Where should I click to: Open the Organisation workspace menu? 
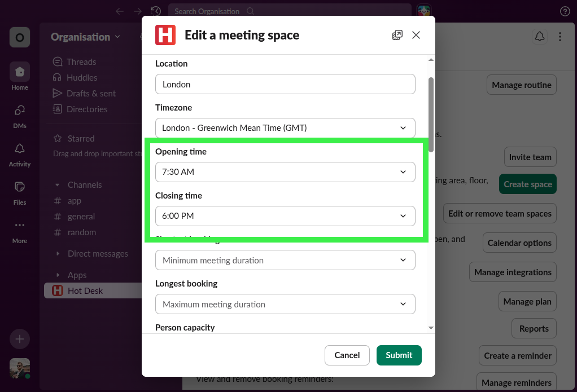point(85,37)
